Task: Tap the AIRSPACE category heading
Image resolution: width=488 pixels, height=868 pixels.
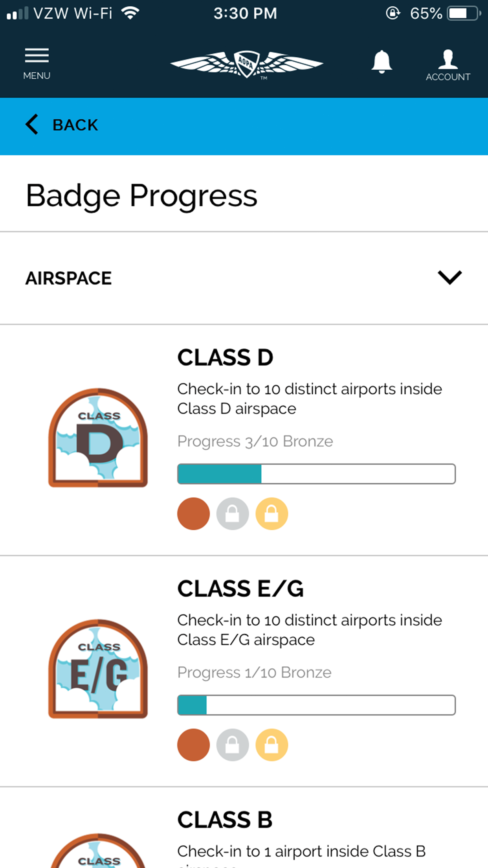Action: coord(69,278)
